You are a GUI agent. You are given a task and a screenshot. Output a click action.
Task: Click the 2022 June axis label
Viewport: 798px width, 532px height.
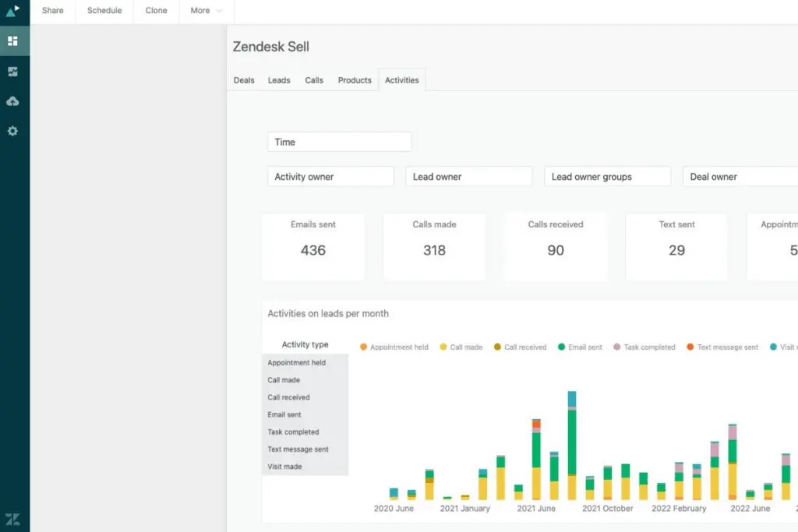[x=750, y=508]
